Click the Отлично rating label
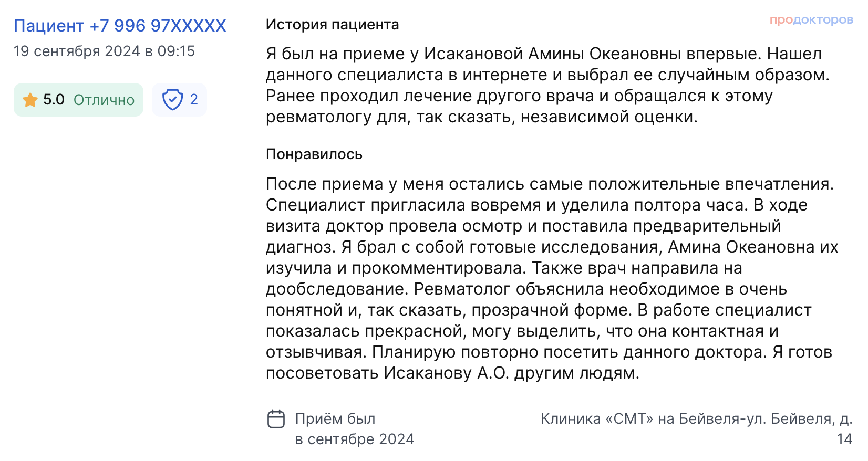Viewport: 868px width, 461px height. [104, 100]
